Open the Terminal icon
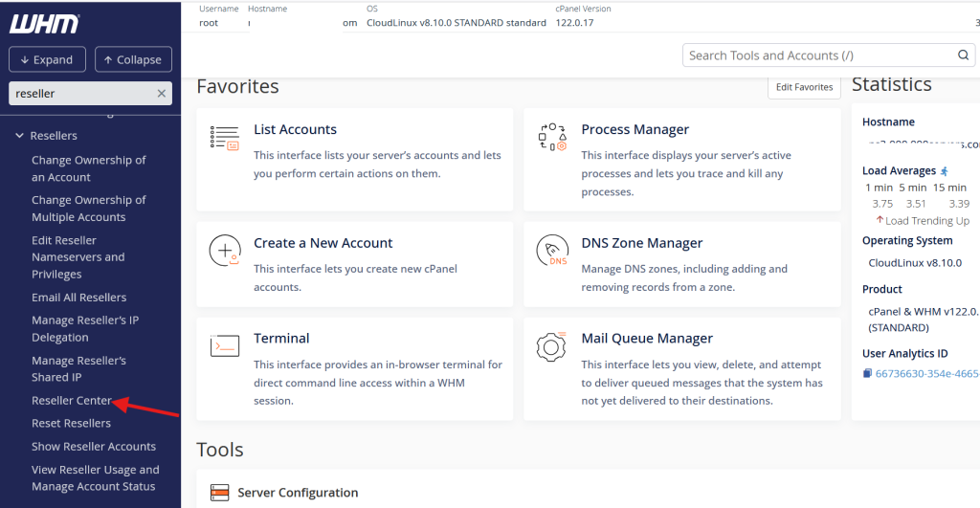 point(224,345)
